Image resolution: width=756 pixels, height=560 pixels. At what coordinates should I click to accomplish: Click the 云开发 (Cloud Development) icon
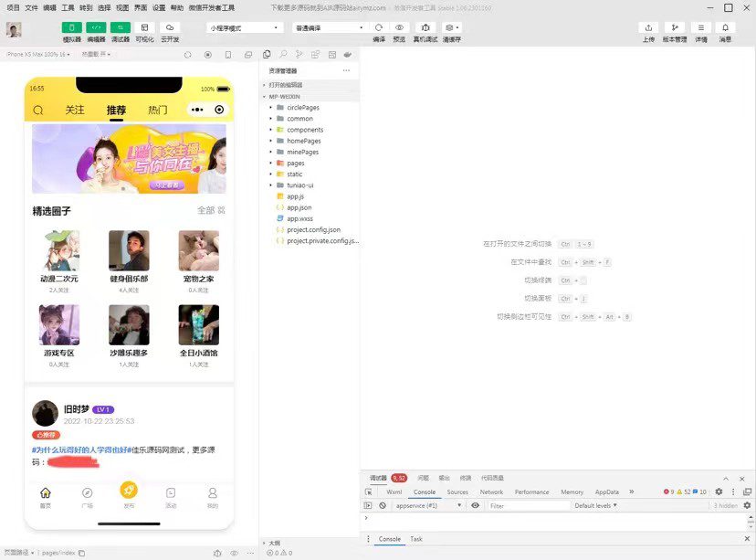pos(170,29)
